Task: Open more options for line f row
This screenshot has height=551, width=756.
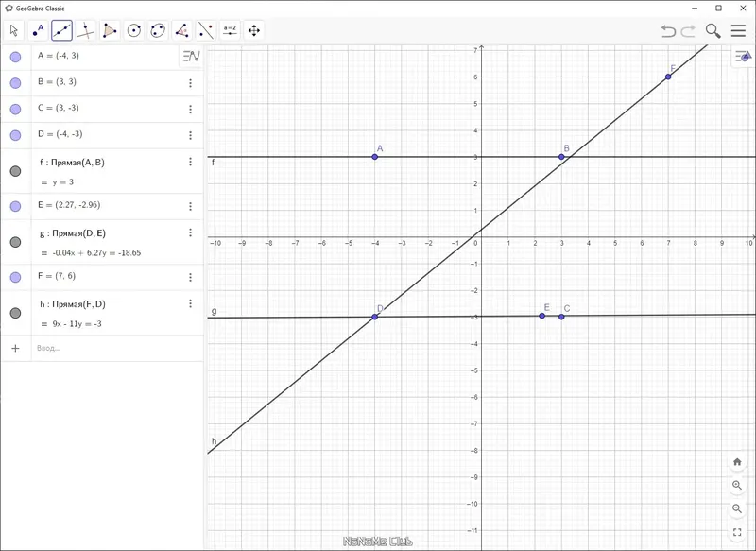Action: (x=191, y=162)
